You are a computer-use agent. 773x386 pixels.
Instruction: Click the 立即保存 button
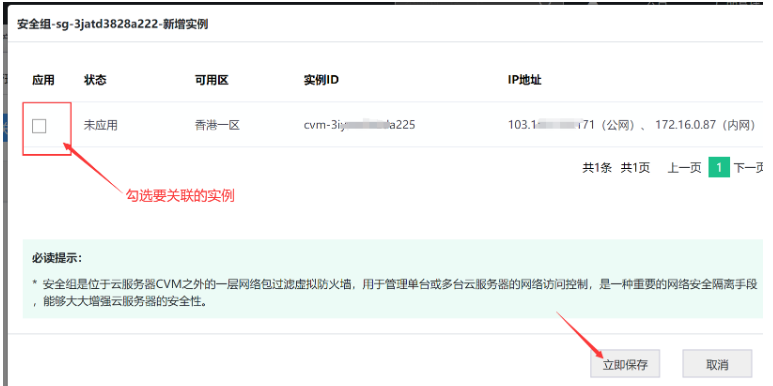(625, 364)
